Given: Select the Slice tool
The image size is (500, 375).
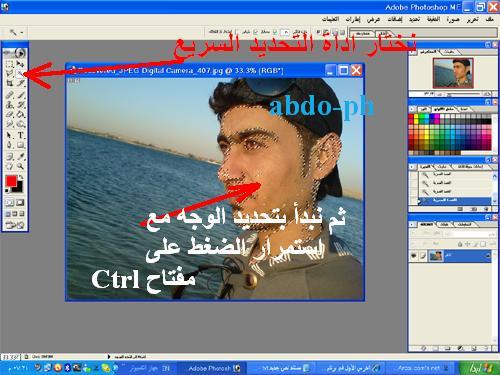Looking at the screenshot, I should click(20, 83).
